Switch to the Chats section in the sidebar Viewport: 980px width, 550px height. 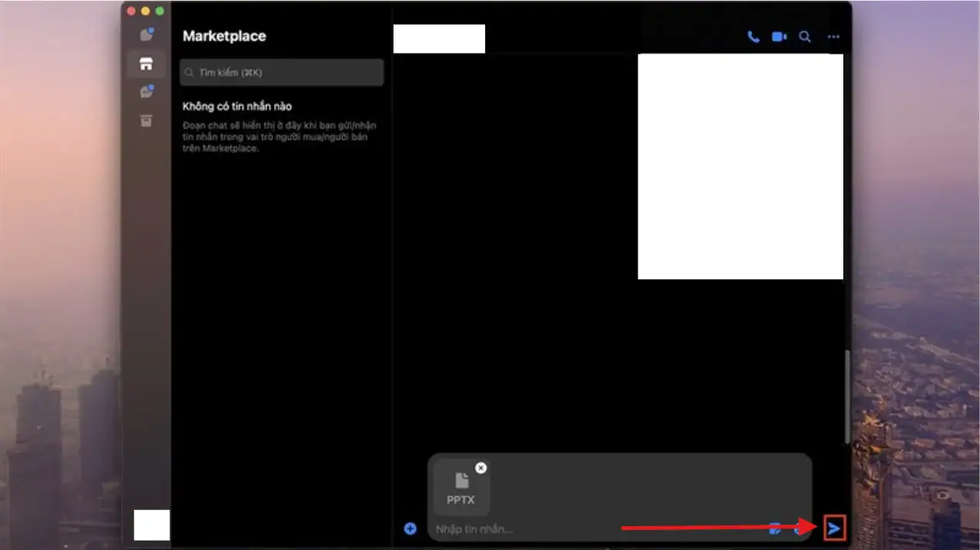[x=146, y=33]
